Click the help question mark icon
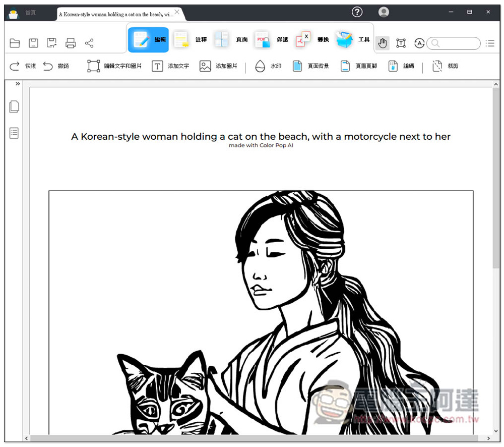 point(357,12)
